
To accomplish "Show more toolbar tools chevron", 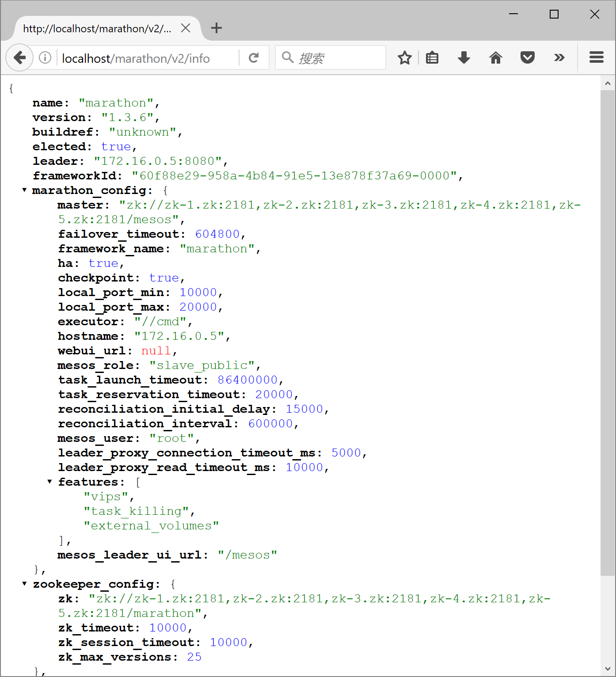I will coord(559,57).
